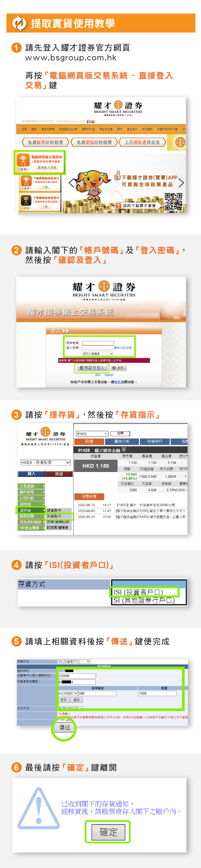Screen dimensions: 201x868
Task: Choose 存貨指示 from the submenu
Action: [x=59, y=516]
